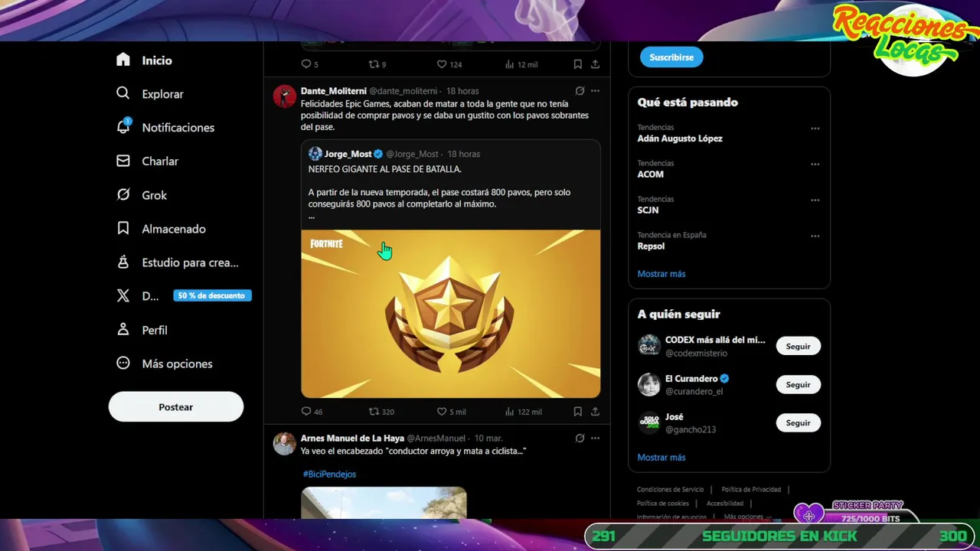
Task: Open more options for Adán Augusto López trend
Action: pyautogui.click(x=815, y=129)
